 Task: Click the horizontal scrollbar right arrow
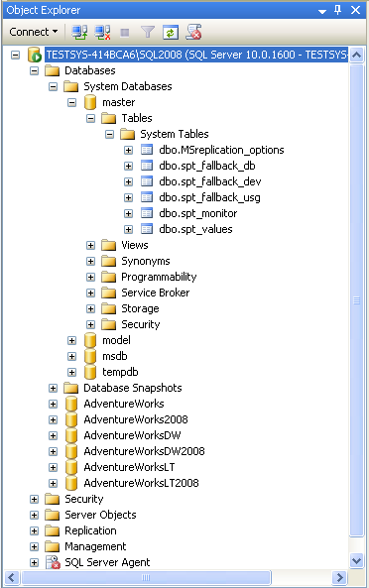pyautogui.click(x=340, y=577)
